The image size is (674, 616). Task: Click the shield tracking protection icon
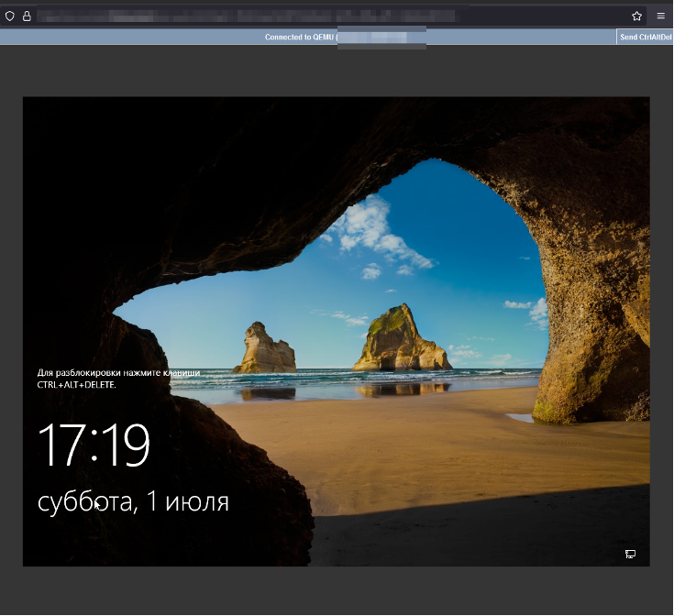pyautogui.click(x=9, y=16)
